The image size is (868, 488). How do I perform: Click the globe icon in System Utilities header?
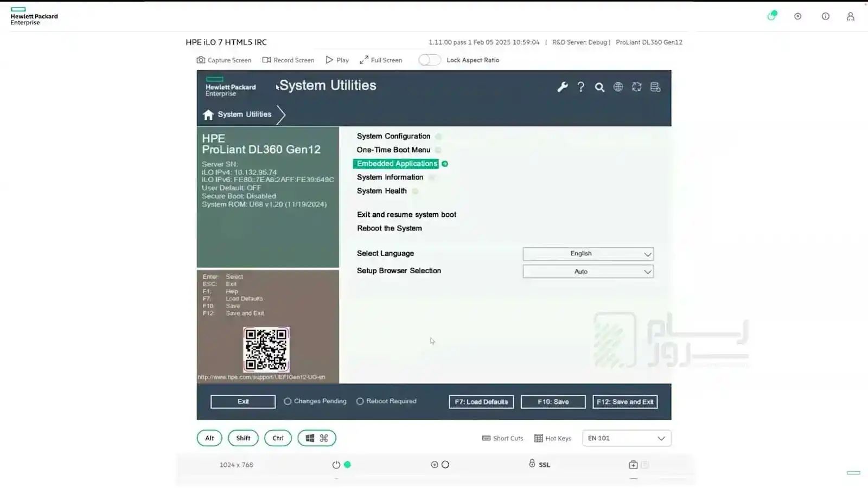coord(618,87)
